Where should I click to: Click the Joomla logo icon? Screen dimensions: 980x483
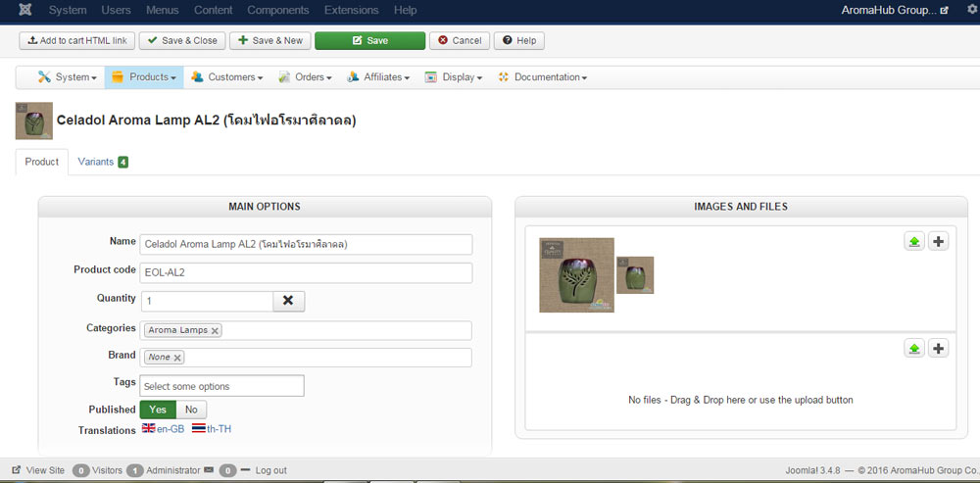pyautogui.click(x=25, y=10)
